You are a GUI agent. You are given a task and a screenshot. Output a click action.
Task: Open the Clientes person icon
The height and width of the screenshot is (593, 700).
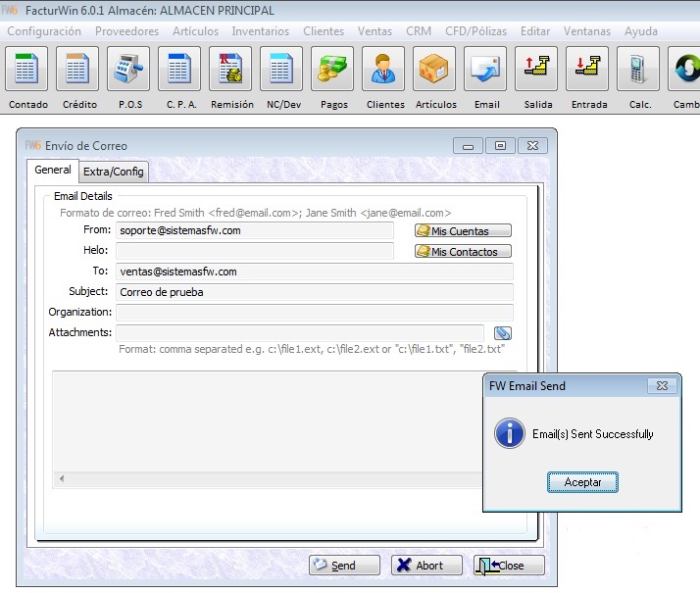383,69
